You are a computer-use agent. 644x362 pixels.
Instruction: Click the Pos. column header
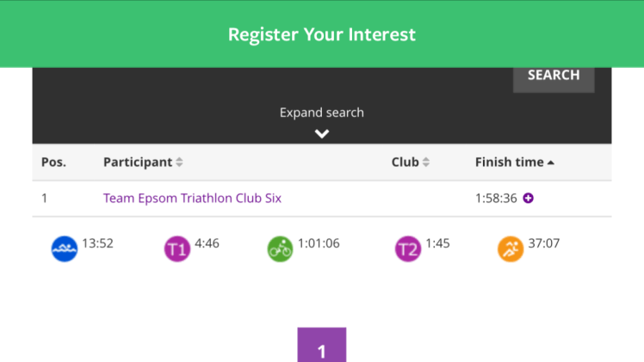[x=54, y=162]
